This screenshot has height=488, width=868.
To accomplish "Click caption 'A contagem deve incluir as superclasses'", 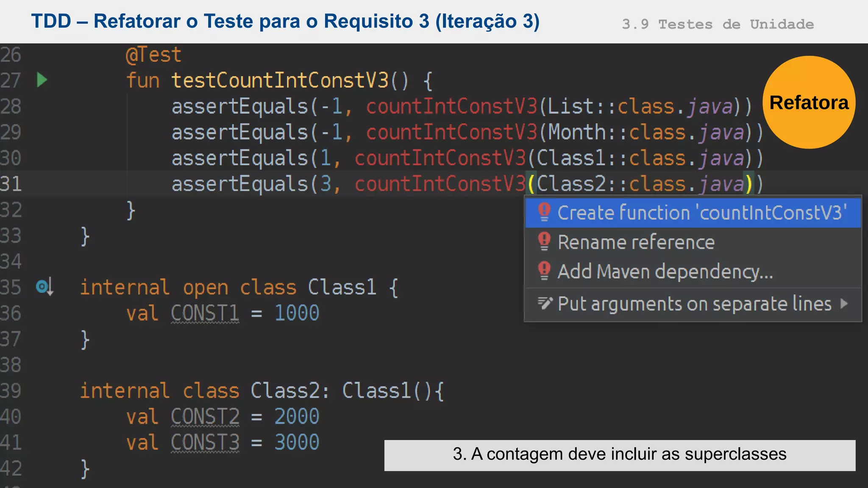I will pyautogui.click(x=620, y=454).
